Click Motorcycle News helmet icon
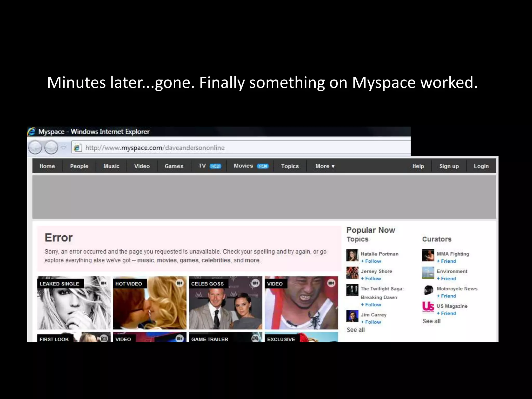 (x=428, y=290)
